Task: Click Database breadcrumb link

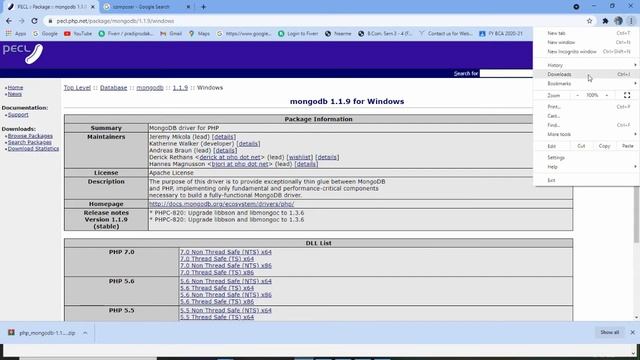Action: [113, 88]
